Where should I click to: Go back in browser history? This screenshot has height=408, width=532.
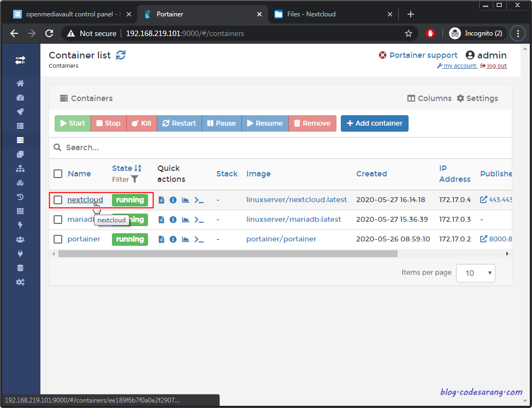[14, 33]
